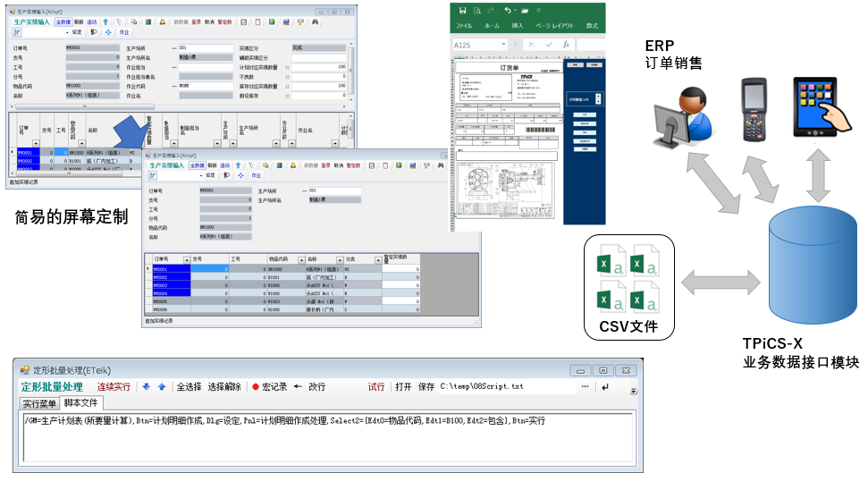Click the 选择解除 button
Screen dimensions: 868x481
[x=224, y=387]
